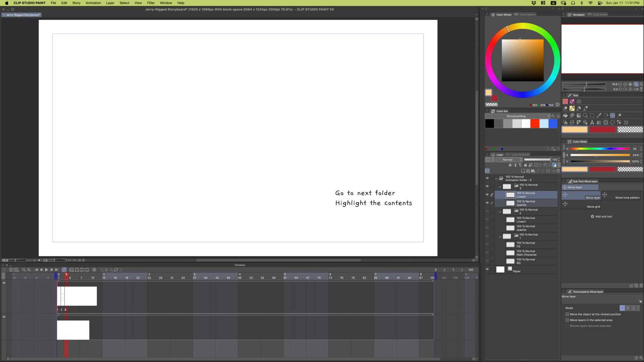Screen dimensions: 644x362
Task: Enable 'Move the object at the clicked position'
Action: tap(567, 314)
